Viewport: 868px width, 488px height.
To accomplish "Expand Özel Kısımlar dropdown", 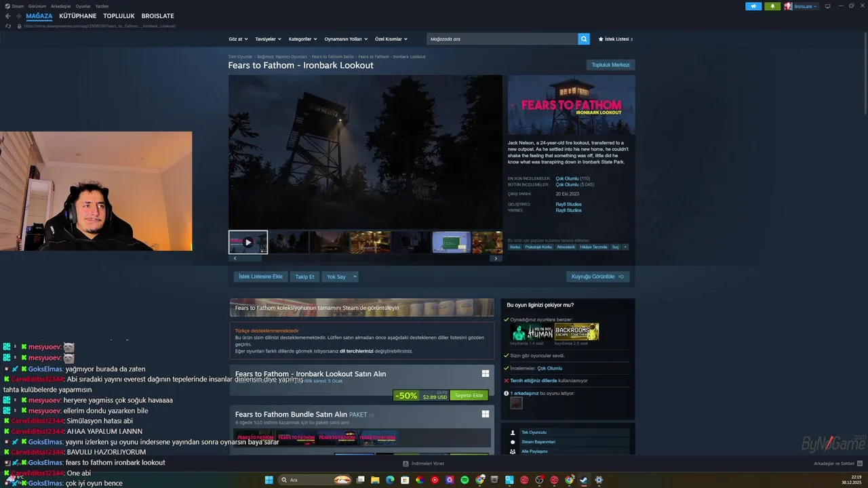I will 391,39.
